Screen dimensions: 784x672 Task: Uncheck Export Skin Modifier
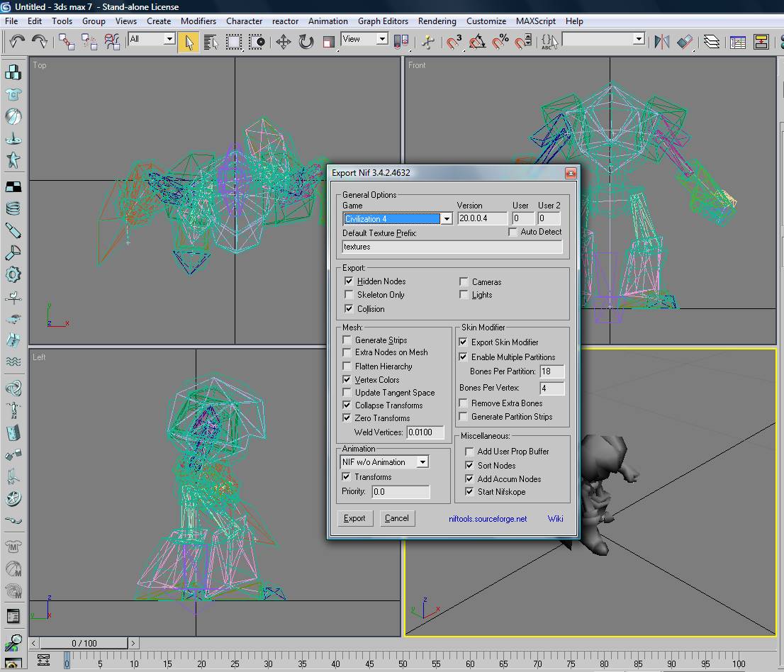(463, 342)
